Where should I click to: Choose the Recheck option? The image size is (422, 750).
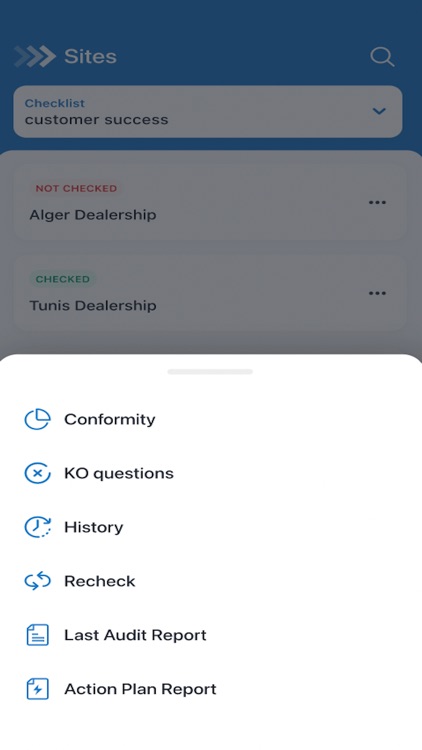click(211, 581)
